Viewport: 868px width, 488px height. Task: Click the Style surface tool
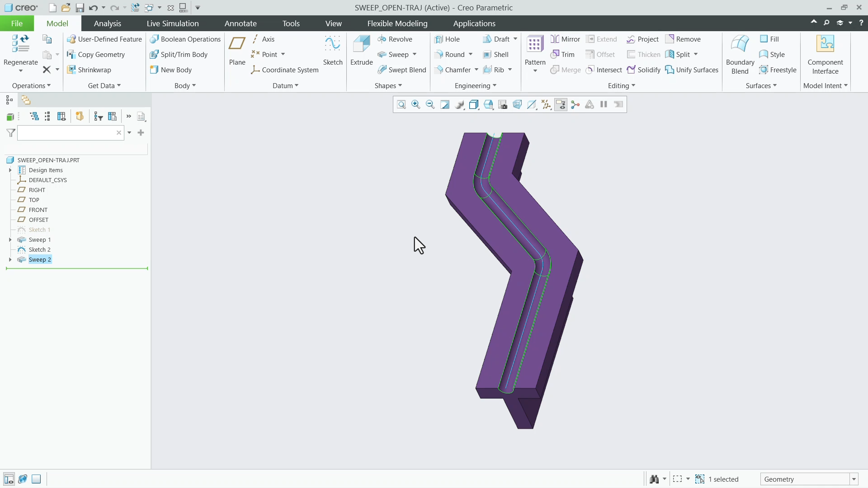772,55
